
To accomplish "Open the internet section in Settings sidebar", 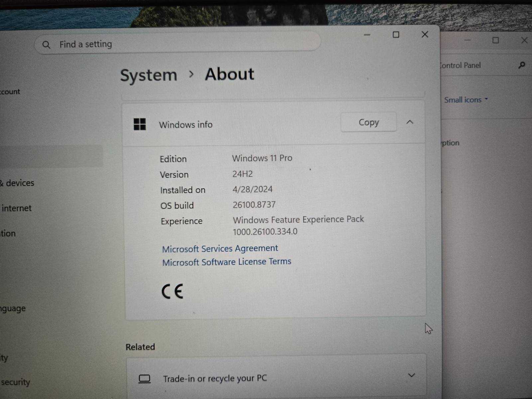I will pyautogui.click(x=16, y=208).
